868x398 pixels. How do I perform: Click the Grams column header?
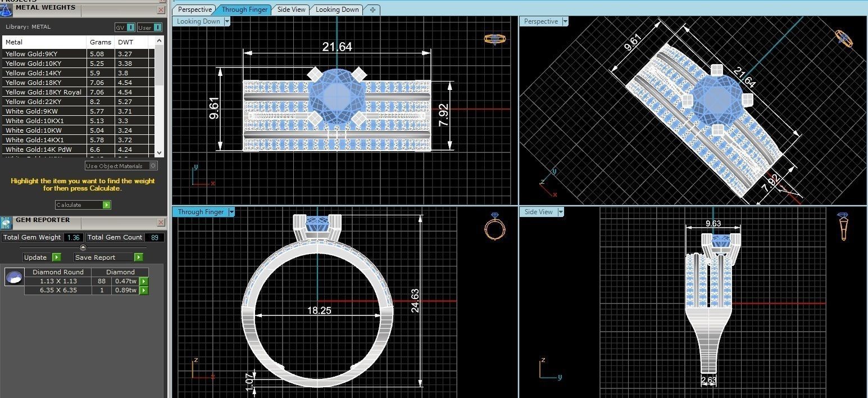pyautogui.click(x=101, y=42)
